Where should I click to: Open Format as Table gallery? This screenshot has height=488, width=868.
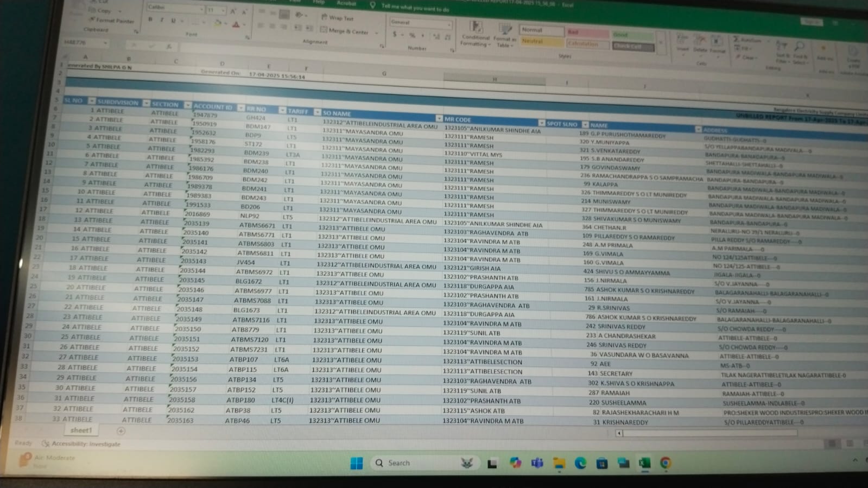coord(504,35)
